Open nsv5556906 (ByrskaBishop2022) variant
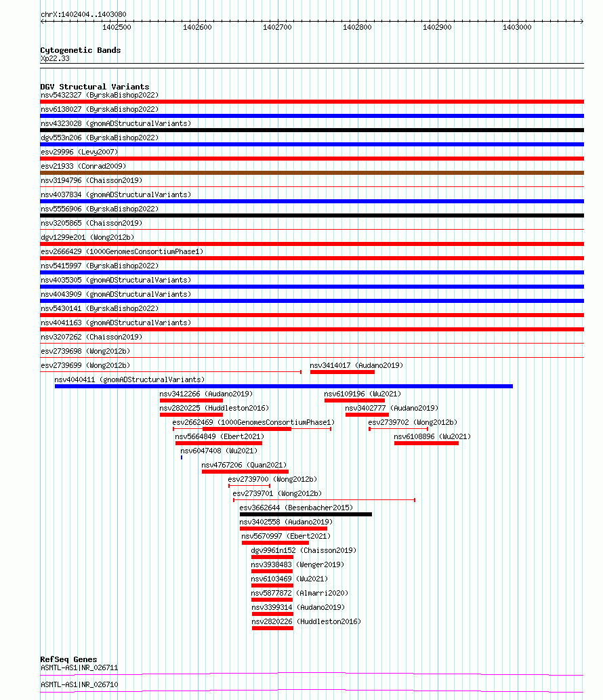The height and width of the screenshot is (700, 603). point(100,209)
